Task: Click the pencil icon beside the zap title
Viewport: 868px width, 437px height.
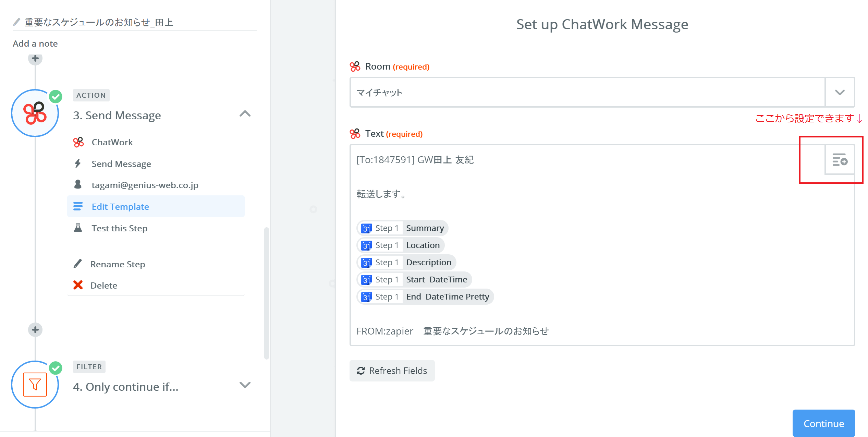Action: [16, 22]
